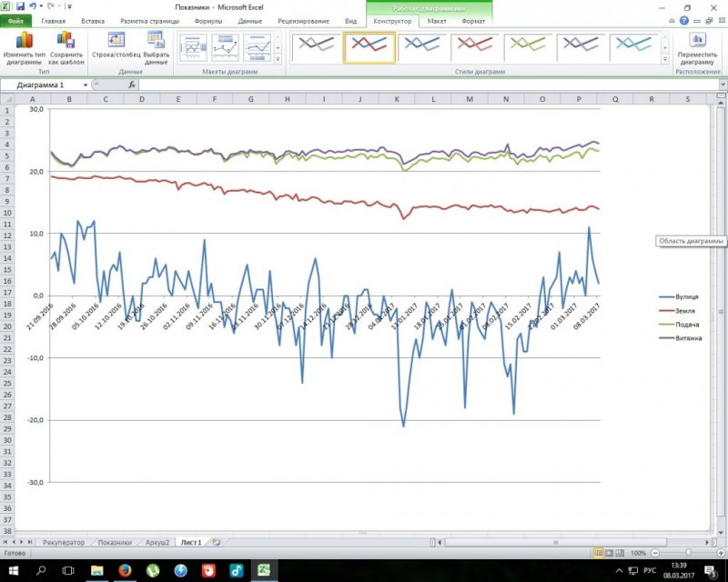Image resolution: width=728 pixels, height=582 pixels.
Task: Expand the Name Box dropdown
Action: click(86, 85)
